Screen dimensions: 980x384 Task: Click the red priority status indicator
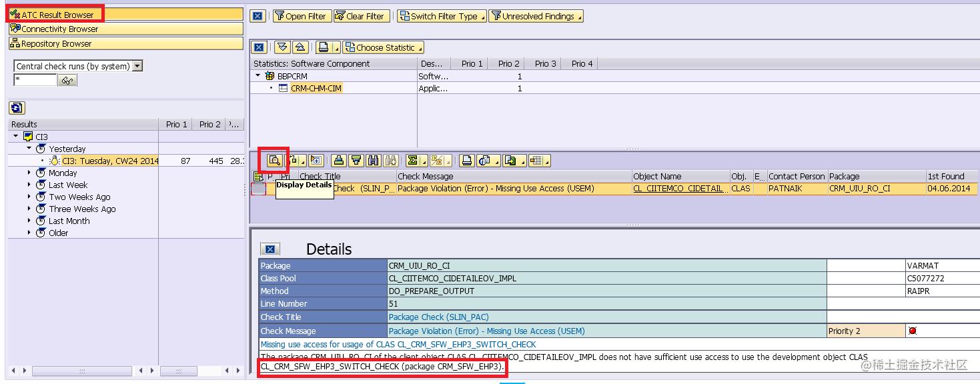[912, 330]
